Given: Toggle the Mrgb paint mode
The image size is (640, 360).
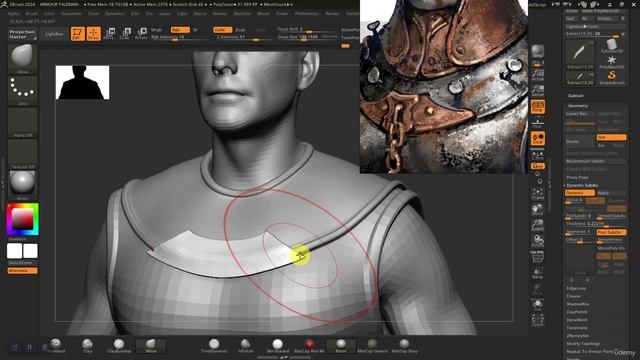Looking at the screenshot, I should click(156, 30).
